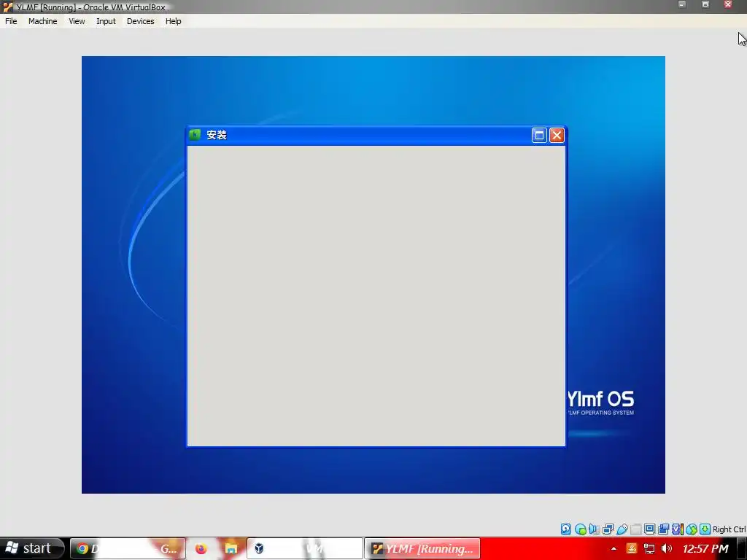Click the shared folders status icon
This screenshot has height=560, width=747.
point(635,529)
